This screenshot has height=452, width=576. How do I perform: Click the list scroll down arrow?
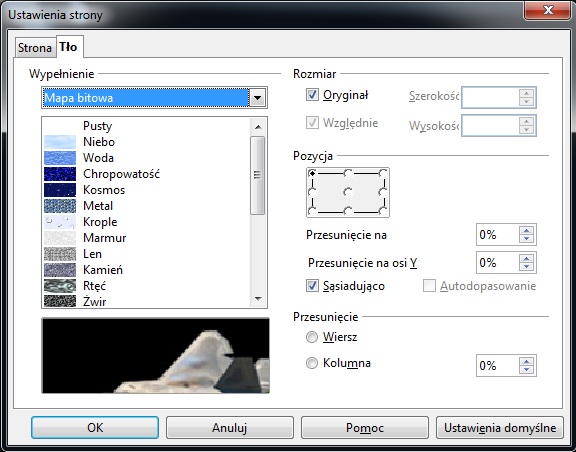click(x=258, y=299)
